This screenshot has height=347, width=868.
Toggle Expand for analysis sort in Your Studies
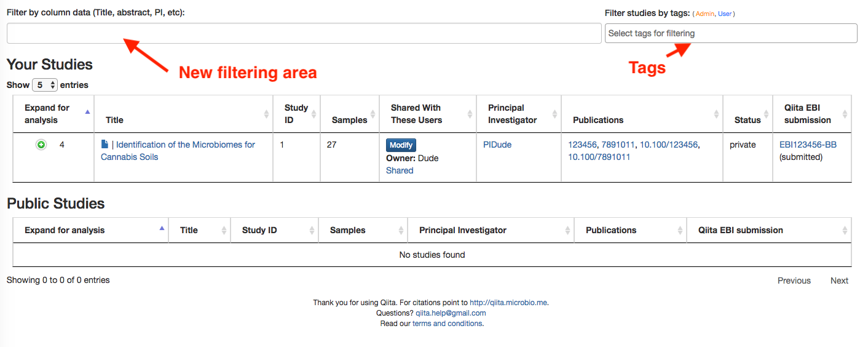87,112
